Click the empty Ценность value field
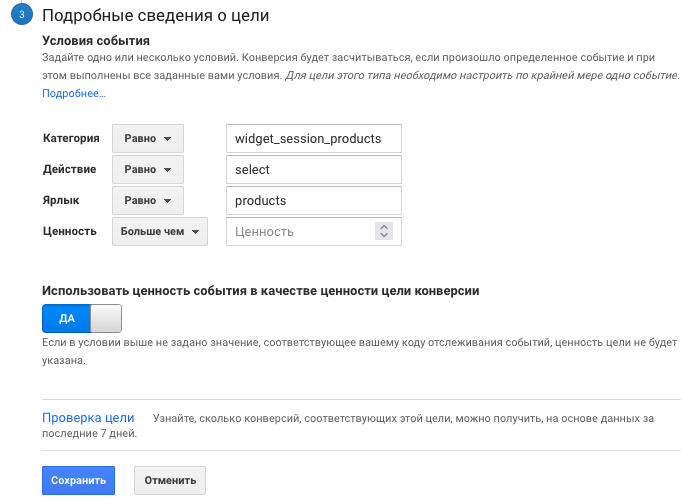 tap(300, 232)
